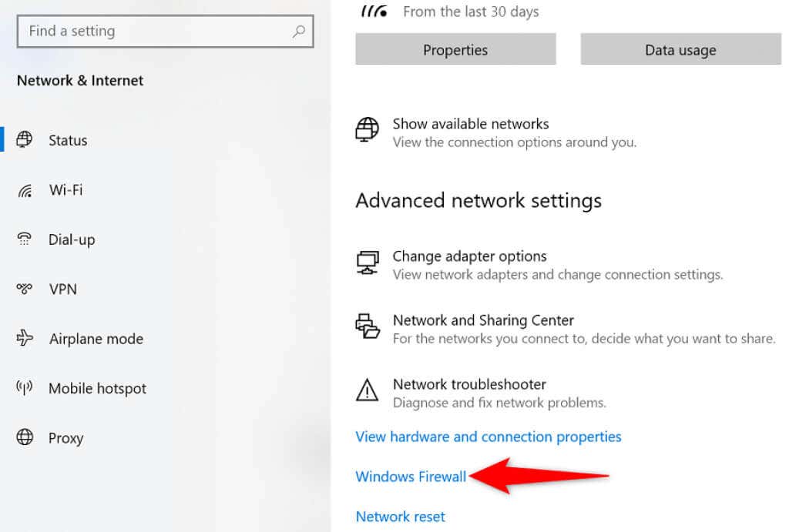
Task: Click the Airplane mode plane icon
Action: (25, 338)
